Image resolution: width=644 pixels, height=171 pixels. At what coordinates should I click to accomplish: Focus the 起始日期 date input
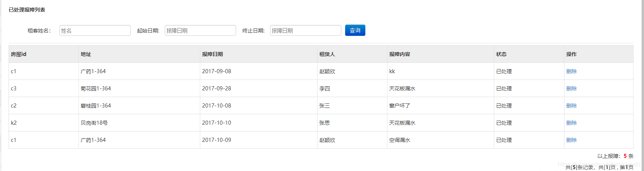pos(200,31)
